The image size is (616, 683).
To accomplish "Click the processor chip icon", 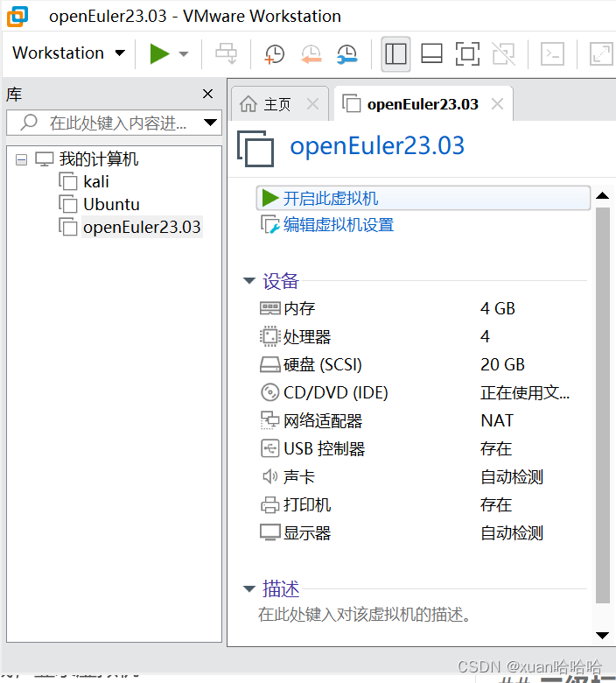I will pyautogui.click(x=269, y=336).
